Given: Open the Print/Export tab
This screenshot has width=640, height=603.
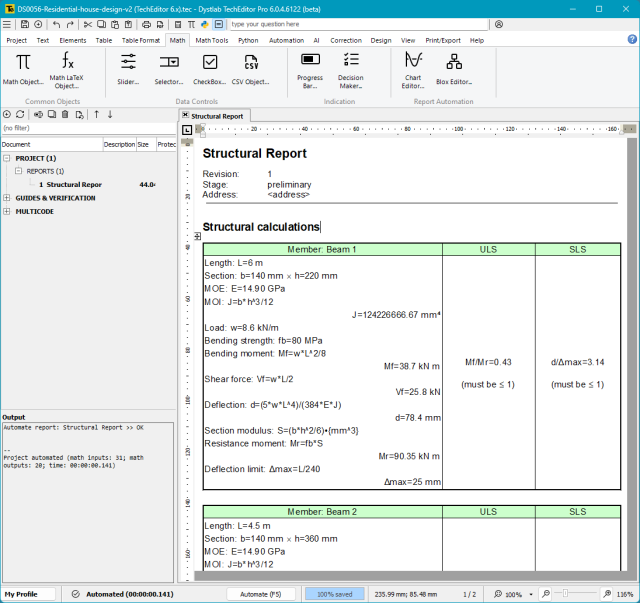Looking at the screenshot, I should (443, 40).
